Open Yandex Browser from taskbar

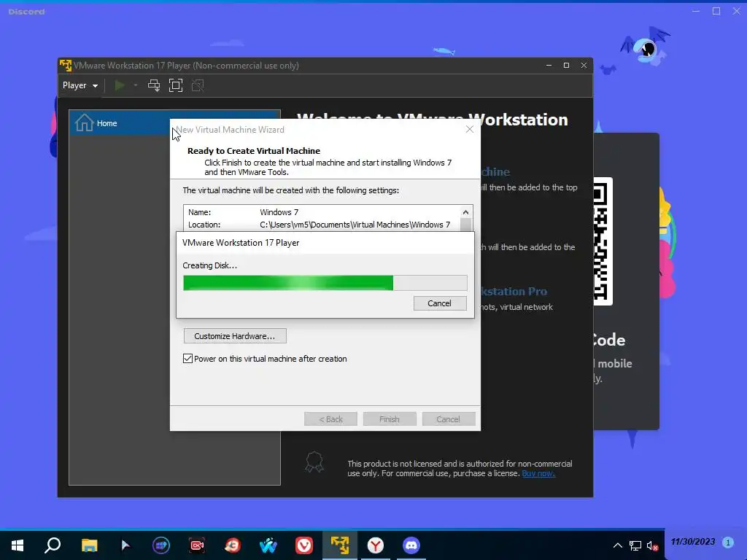tap(376, 545)
